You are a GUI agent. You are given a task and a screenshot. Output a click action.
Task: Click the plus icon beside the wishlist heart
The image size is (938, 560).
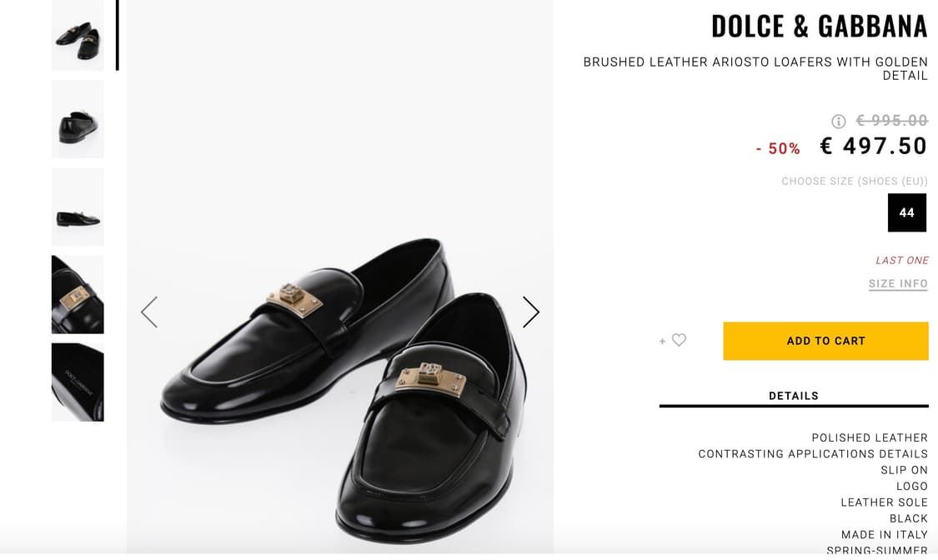point(661,340)
